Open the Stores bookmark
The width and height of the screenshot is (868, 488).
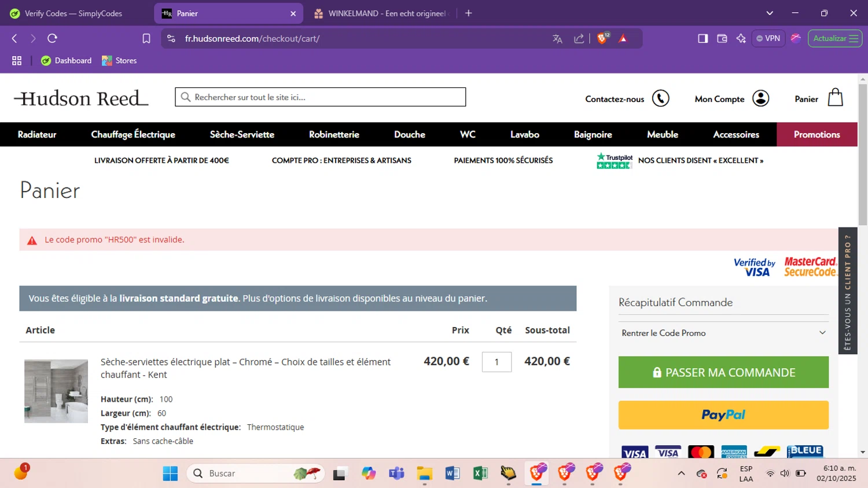pos(119,61)
